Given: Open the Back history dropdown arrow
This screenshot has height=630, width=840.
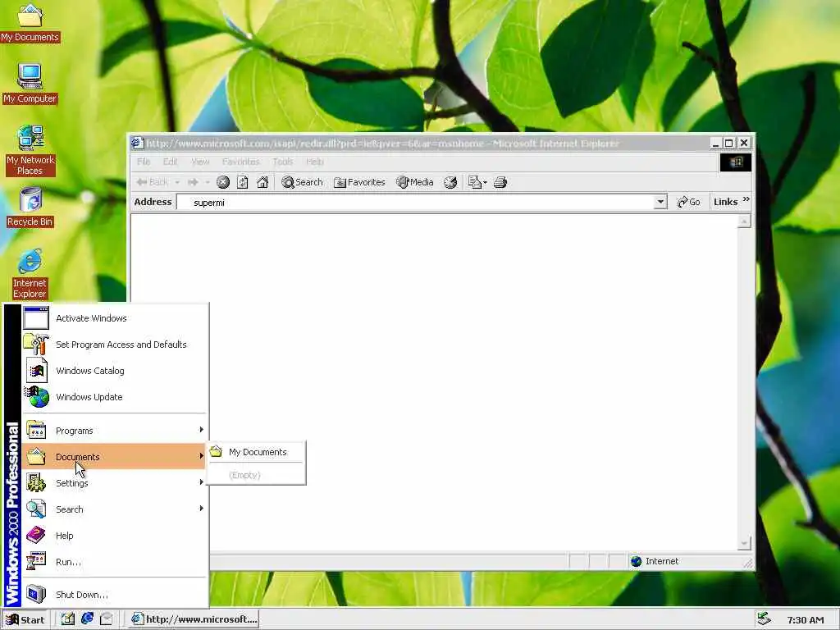Looking at the screenshot, I should click(x=177, y=182).
